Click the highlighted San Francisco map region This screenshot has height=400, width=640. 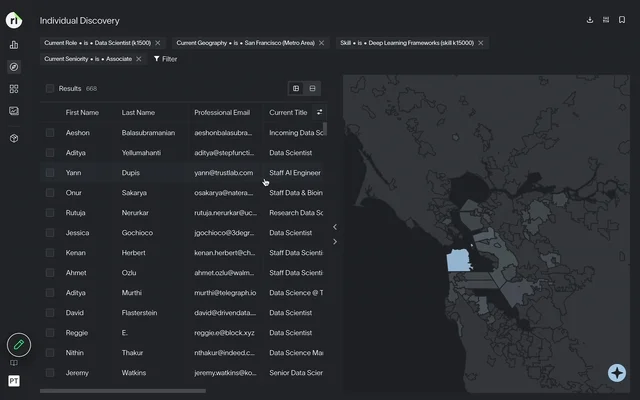pyautogui.click(x=458, y=261)
